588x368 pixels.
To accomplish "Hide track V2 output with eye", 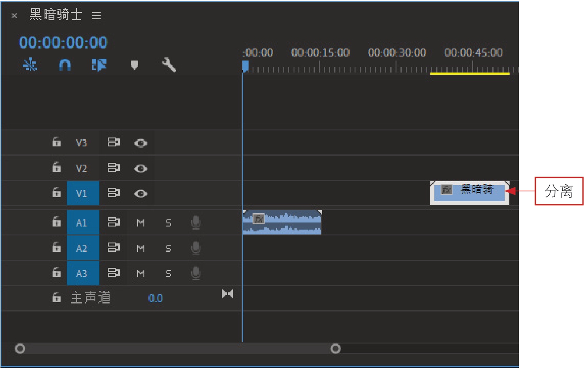I will click(x=141, y=168).
